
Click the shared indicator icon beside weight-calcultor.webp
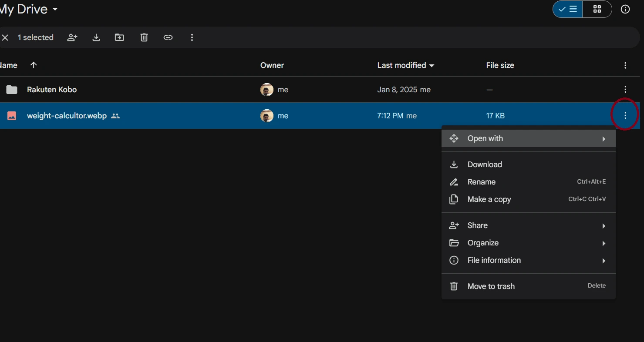coord(115,116)
